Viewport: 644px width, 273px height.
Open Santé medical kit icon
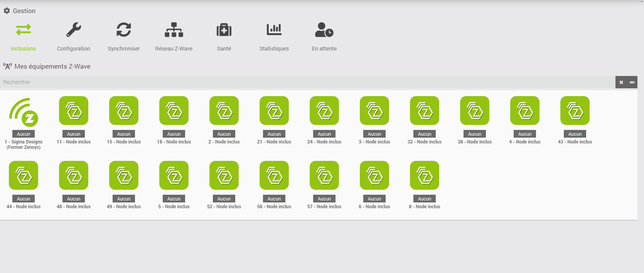[224, 30]
